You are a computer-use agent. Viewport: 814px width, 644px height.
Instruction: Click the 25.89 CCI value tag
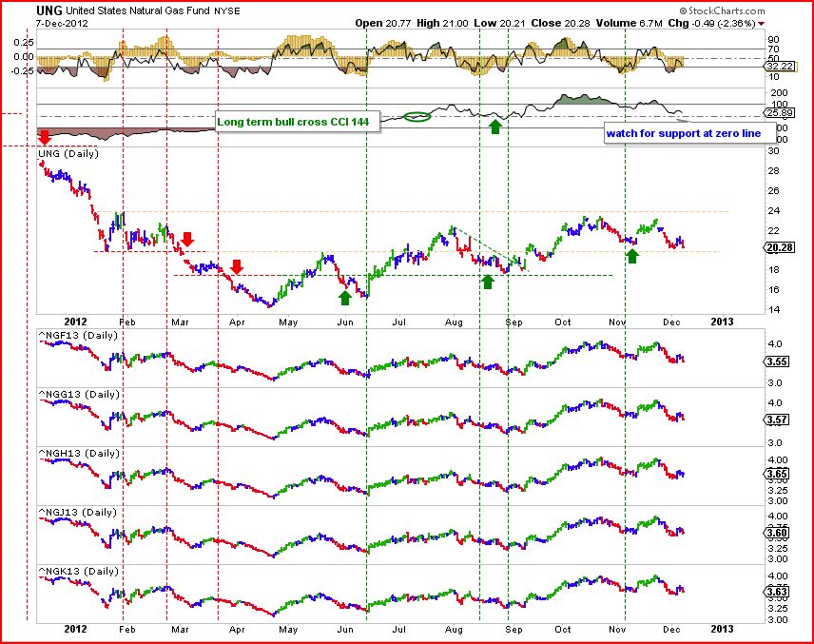[780, 112]
